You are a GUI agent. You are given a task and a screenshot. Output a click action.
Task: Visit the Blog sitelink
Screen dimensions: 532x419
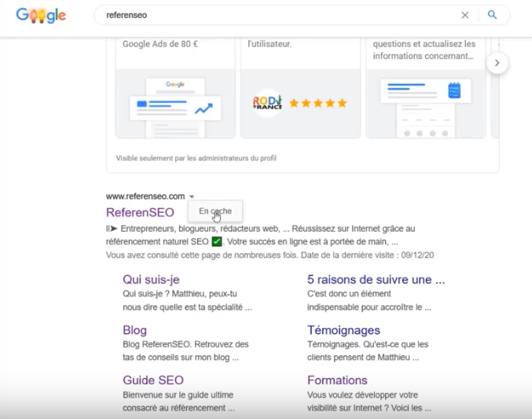tap(134, 330)
